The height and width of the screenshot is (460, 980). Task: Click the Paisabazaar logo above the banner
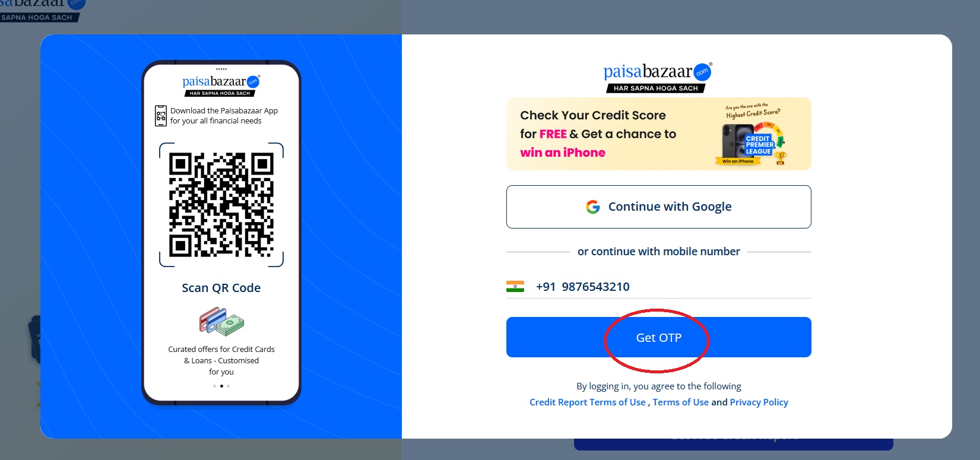coord(657,78)
